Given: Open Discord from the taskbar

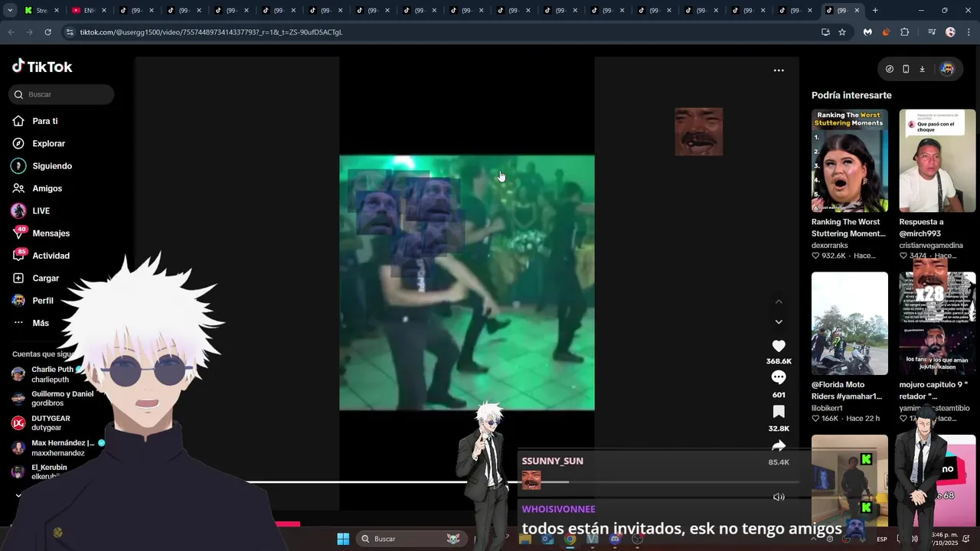Looking at the screenshot, I should point(615,539).
